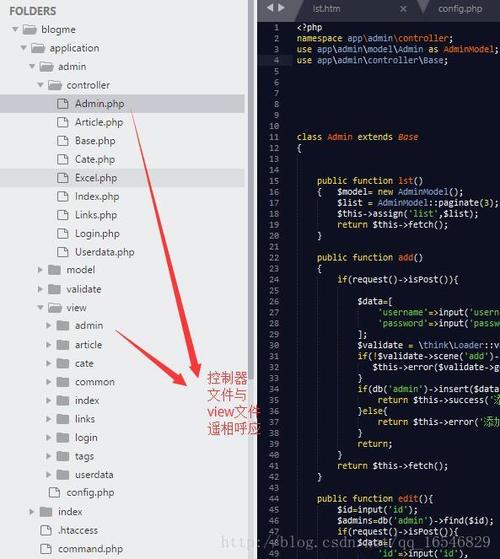This screenshot has width=500, height=559.
Task: Click the .htaccess file icon
Action: (46, 530)
